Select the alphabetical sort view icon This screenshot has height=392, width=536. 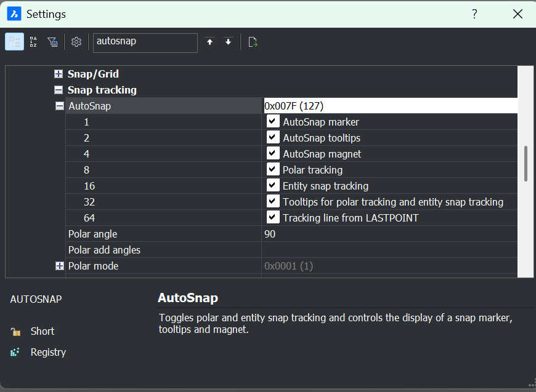coord(33,42)
